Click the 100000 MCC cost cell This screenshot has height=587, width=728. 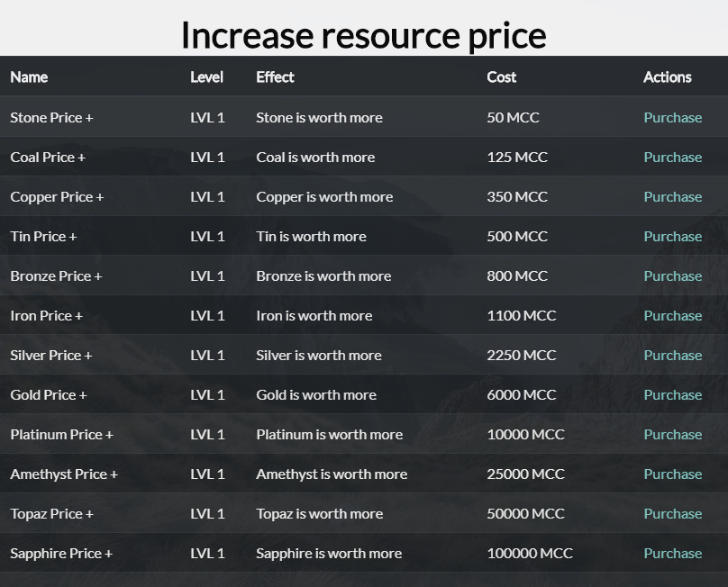[530, 553]
